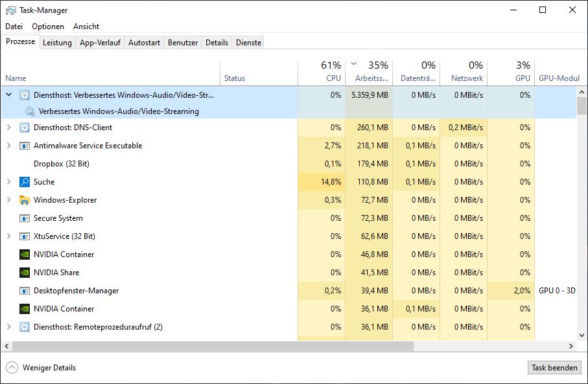The width and height of the screenshot is (588, 384).
Task: Click the vertical scrollbar thumb
Action: tap(582, 106)
